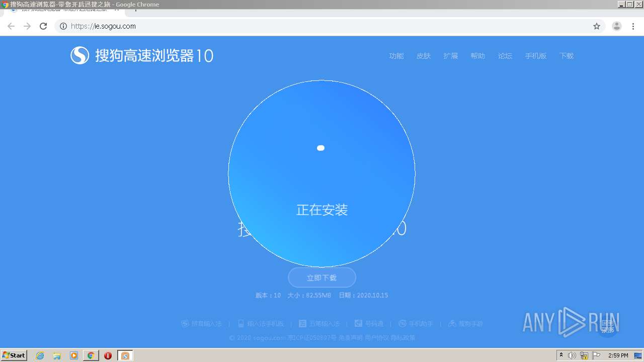Launch Internet Explorer from the taskbar

pyautogui.click(x=40, y=355)
